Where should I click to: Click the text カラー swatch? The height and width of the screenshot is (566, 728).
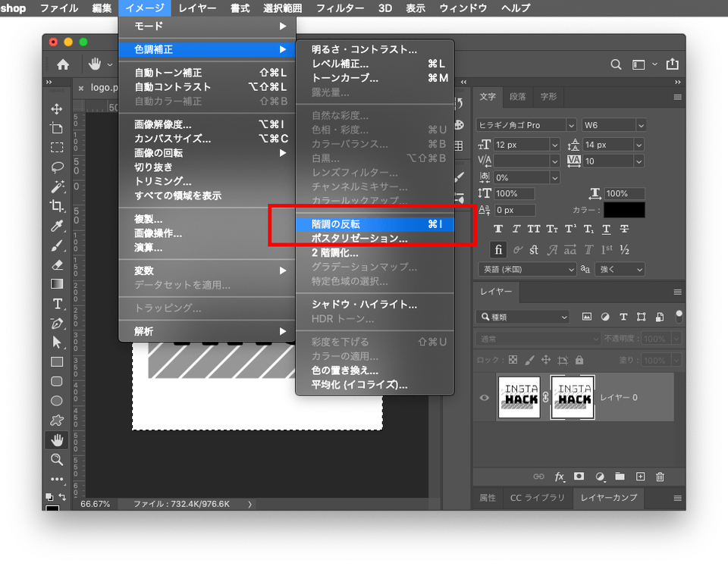(x=624, y=210)
